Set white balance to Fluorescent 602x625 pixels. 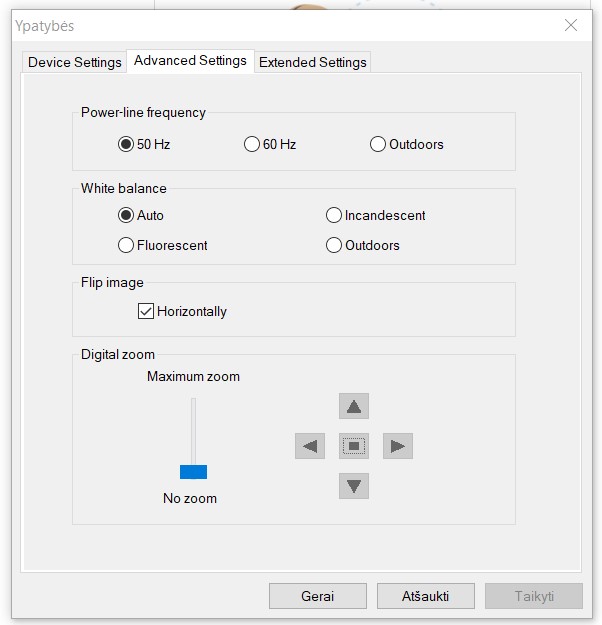(x=126, y=245)
